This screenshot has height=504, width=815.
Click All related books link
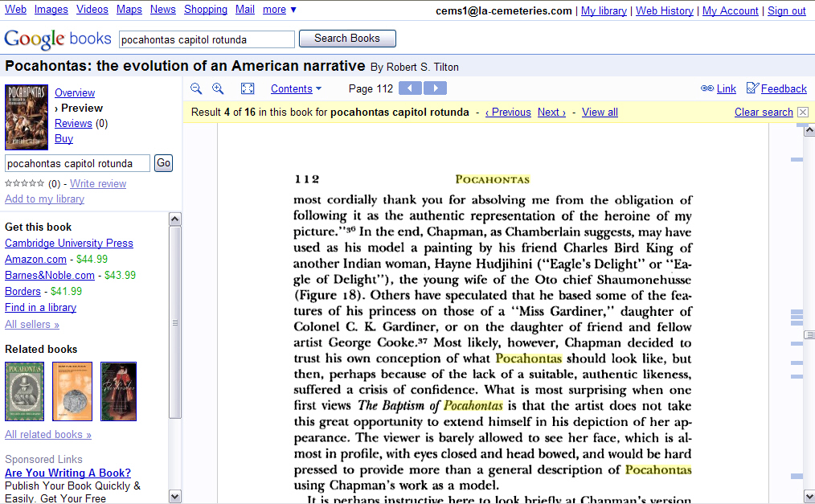click(x=48, y=435)
